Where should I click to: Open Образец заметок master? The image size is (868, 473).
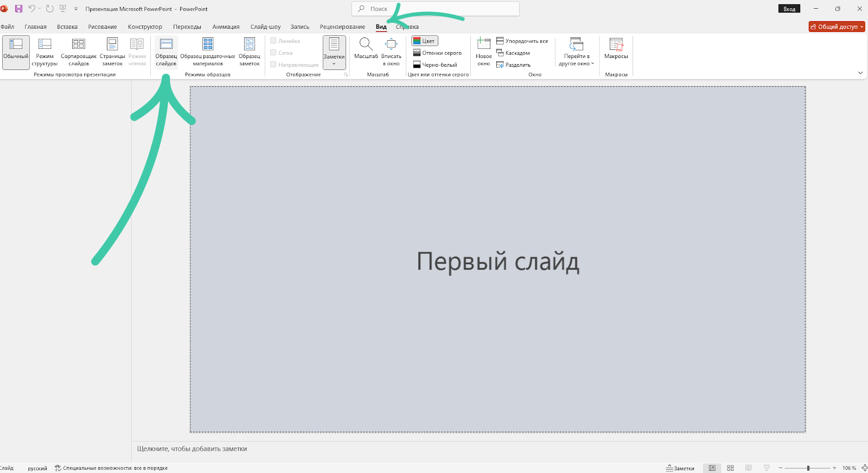(250, 53)
